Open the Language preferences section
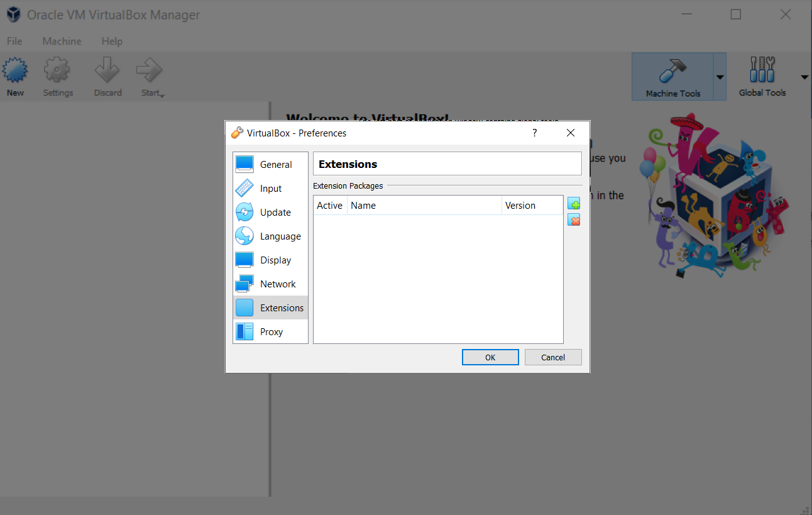This screenshot has height=515, width=812. point(270,236)
